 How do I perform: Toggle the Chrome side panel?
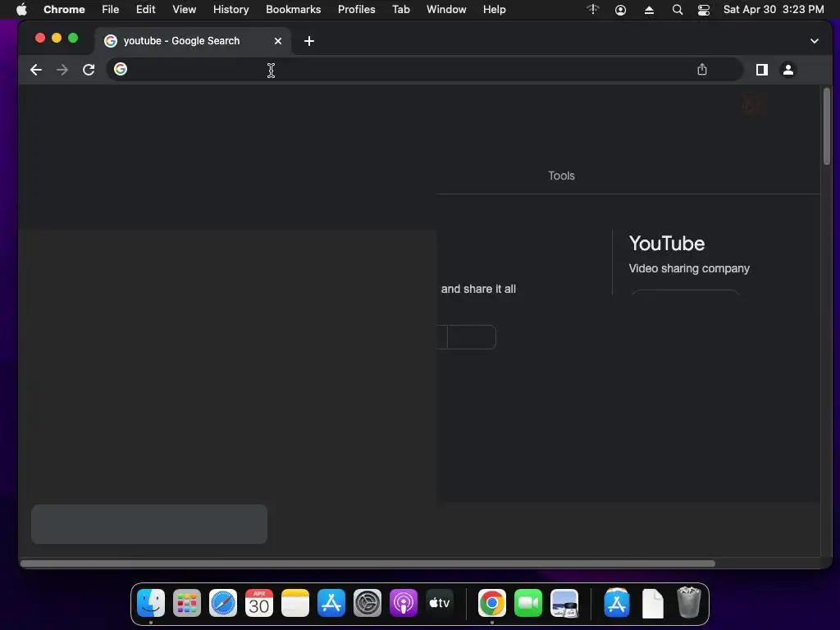[x=761, y=70]
